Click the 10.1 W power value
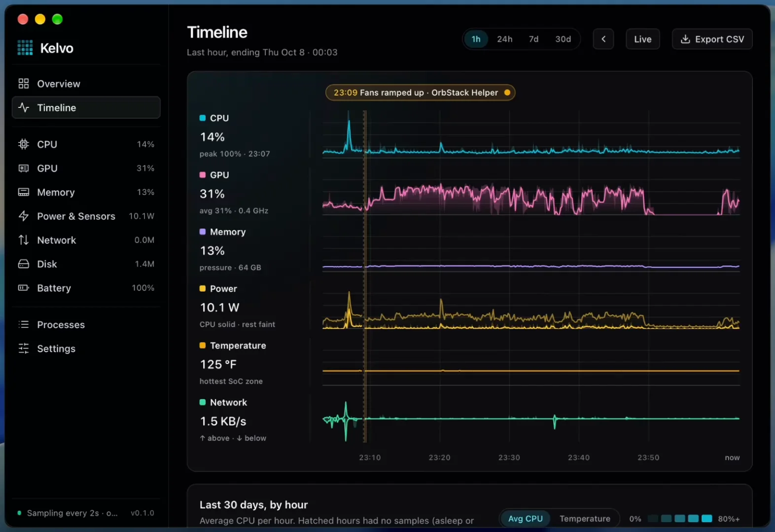The height and width of the screenshot is (532, 775). pyautogui.click(x=219, y=307)
